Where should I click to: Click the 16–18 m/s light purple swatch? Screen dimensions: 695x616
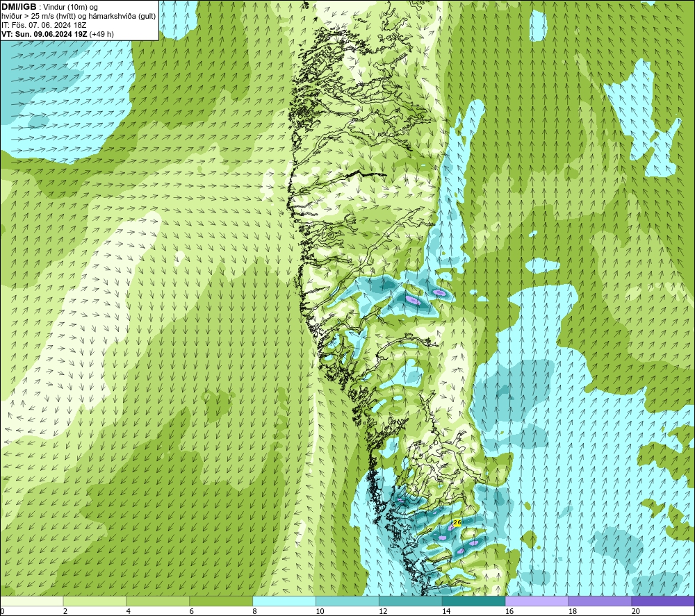click(x=537, y=601)
